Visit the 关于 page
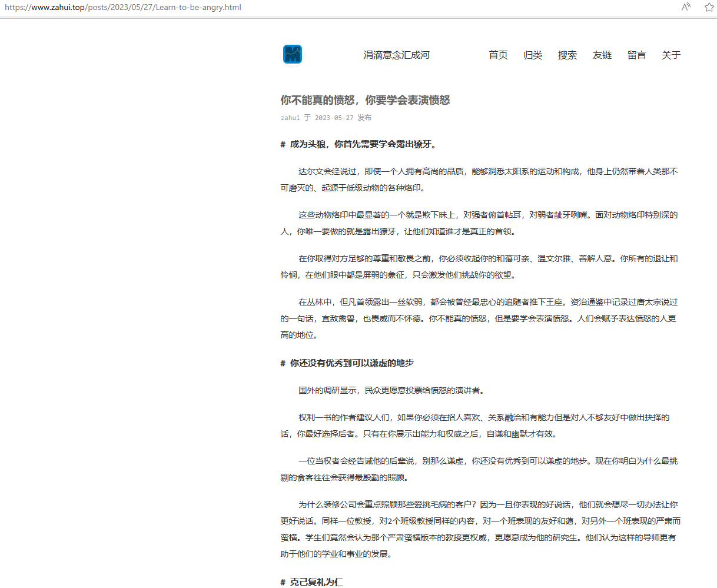The height and width of the screenshot is (588, 717). click(670, 55)
